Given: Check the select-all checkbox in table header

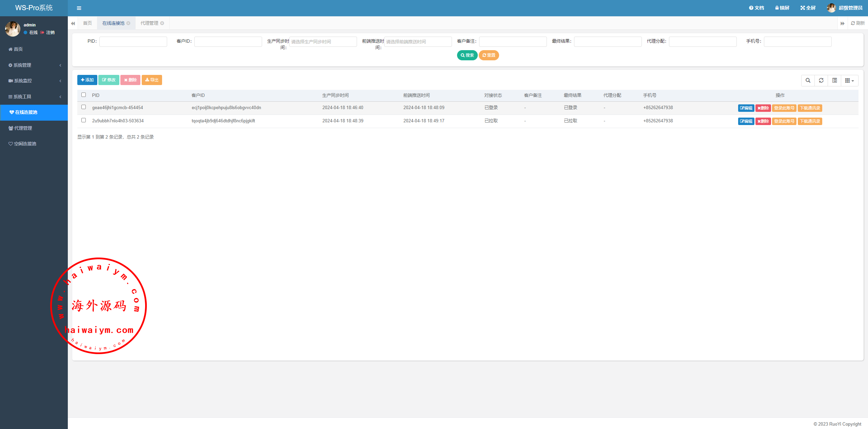Looking at the screenshot, I should tap(84, 95).
